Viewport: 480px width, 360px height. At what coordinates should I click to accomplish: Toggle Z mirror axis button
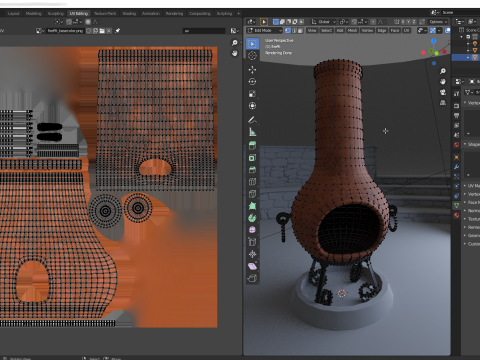[x=414, y=22]
